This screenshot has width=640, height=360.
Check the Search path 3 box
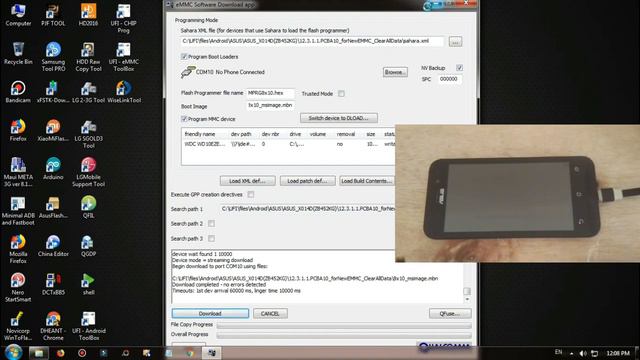click(211, 238)
